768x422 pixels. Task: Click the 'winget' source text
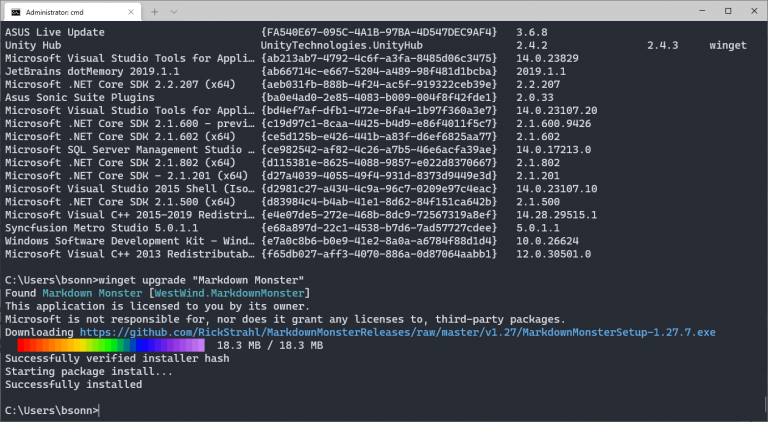728,46
